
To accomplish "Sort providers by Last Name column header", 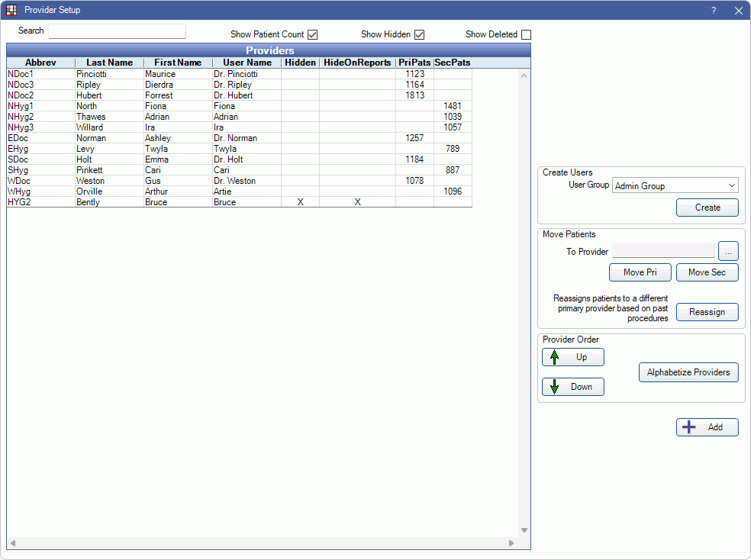I will (x=109, y=63).
